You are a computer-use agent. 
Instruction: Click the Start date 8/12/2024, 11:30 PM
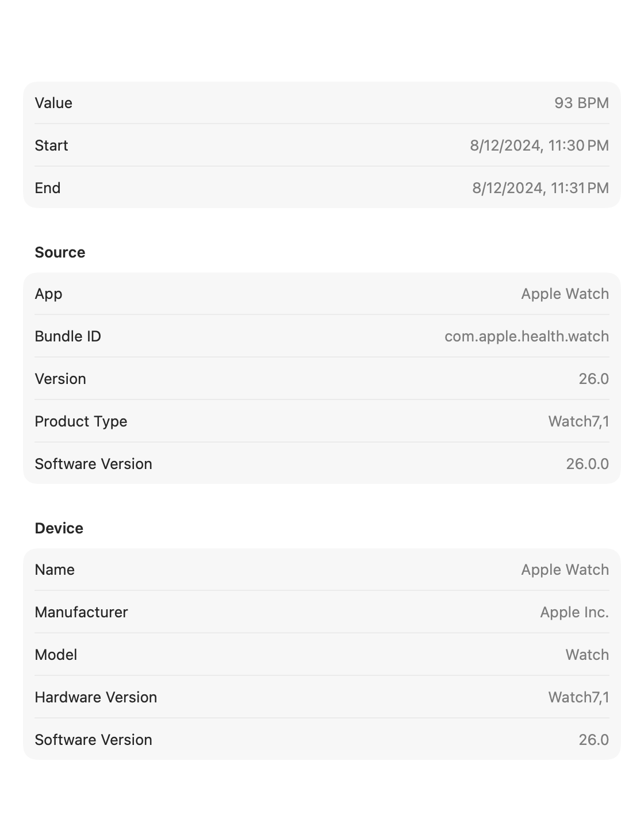(539, 145)
